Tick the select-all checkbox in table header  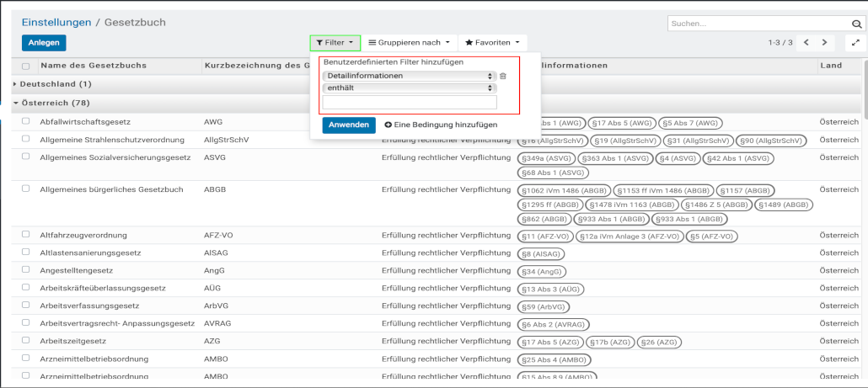(26, 66)
